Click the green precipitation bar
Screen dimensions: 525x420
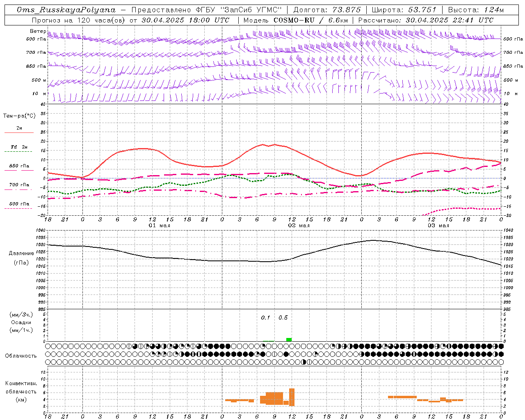289,339
